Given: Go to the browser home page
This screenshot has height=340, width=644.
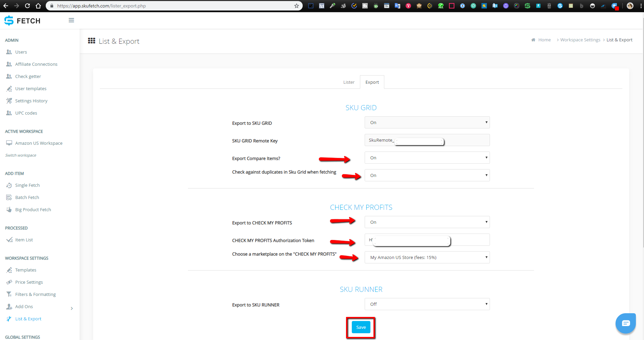Looking at the screenshot, I should [x=38, y=6].
